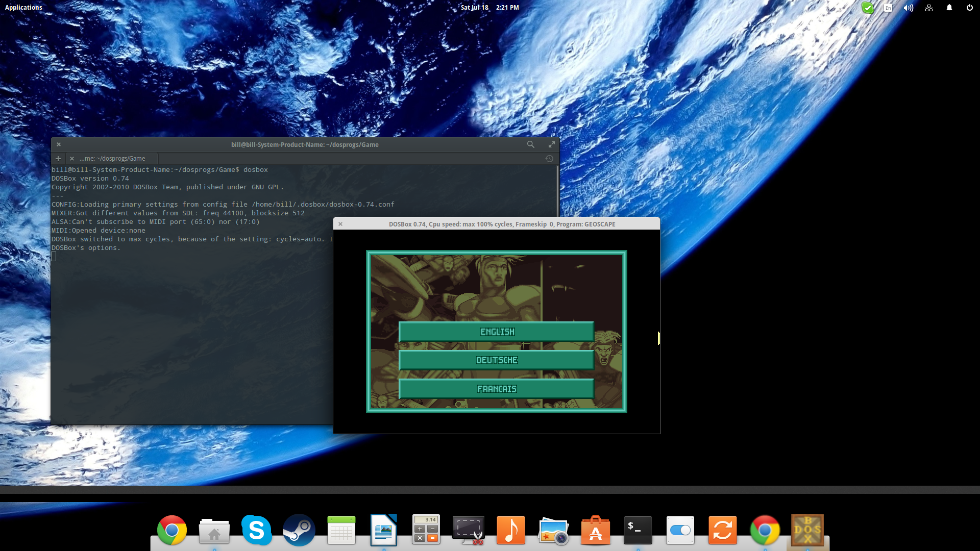Click the terminal scrollbar
Viewport: 980px width, 551px height.
[557, 191]
